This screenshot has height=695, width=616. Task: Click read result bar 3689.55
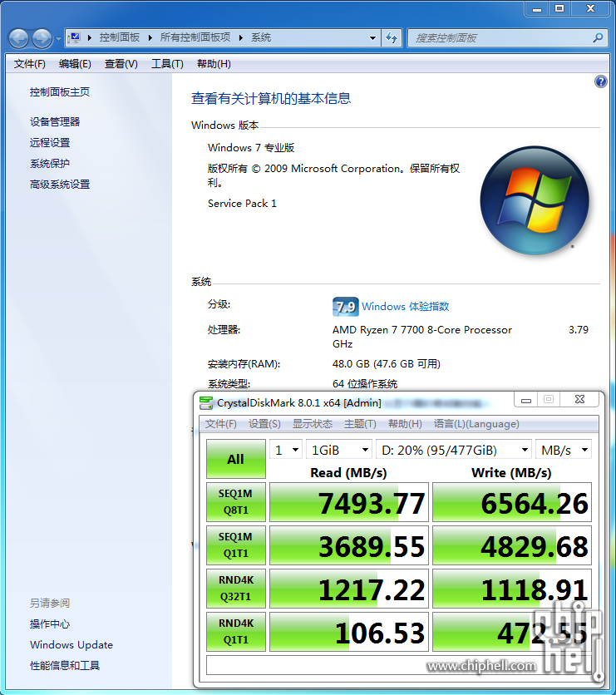coord(349,545)
